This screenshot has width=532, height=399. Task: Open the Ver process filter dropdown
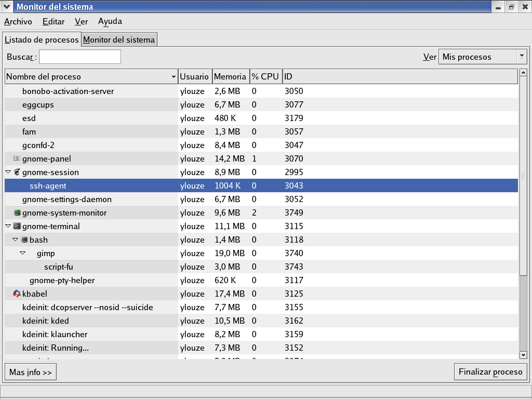pyautogui.click(x=483, y=57)
